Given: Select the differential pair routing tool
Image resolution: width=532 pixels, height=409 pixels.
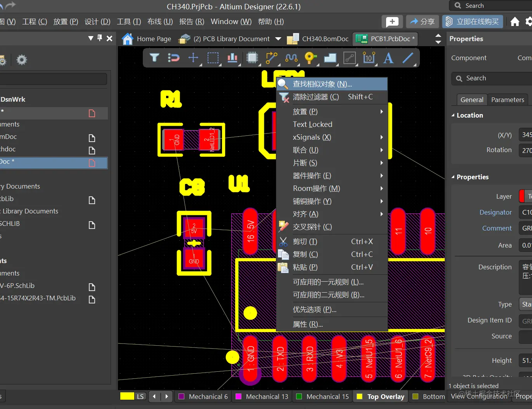Looking at the screenshot, I should (291, 58).
